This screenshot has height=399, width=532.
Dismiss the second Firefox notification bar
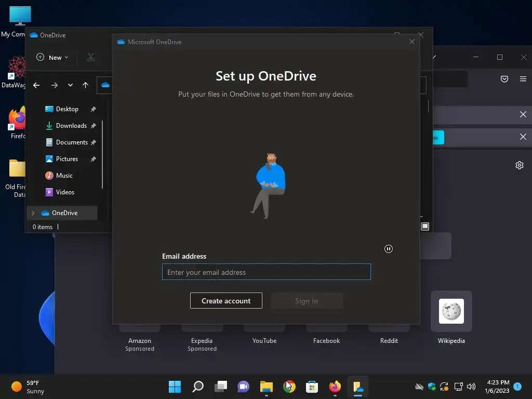523,137
